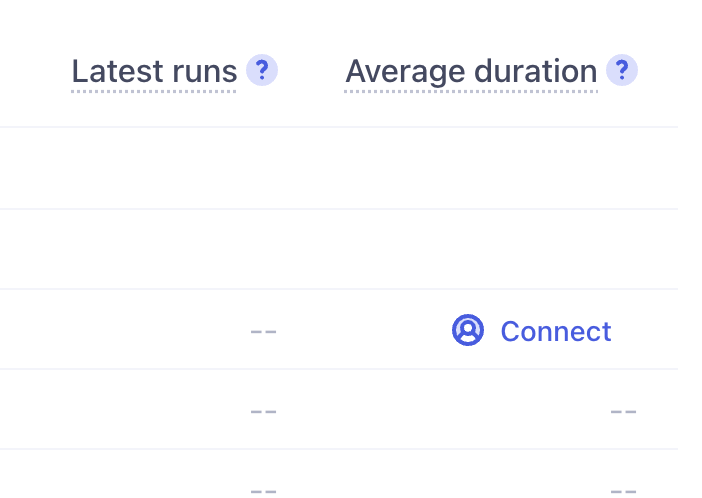
Task: Click header gap between Latest runs and Average duration
Action: click(x=311, y=71)
